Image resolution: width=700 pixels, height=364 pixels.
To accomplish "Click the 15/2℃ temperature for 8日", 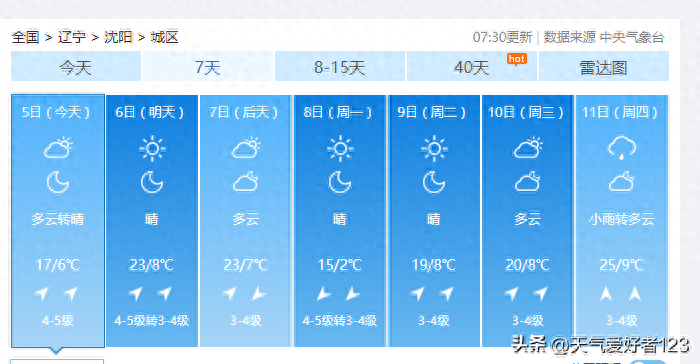I will [x=340, y=265].
